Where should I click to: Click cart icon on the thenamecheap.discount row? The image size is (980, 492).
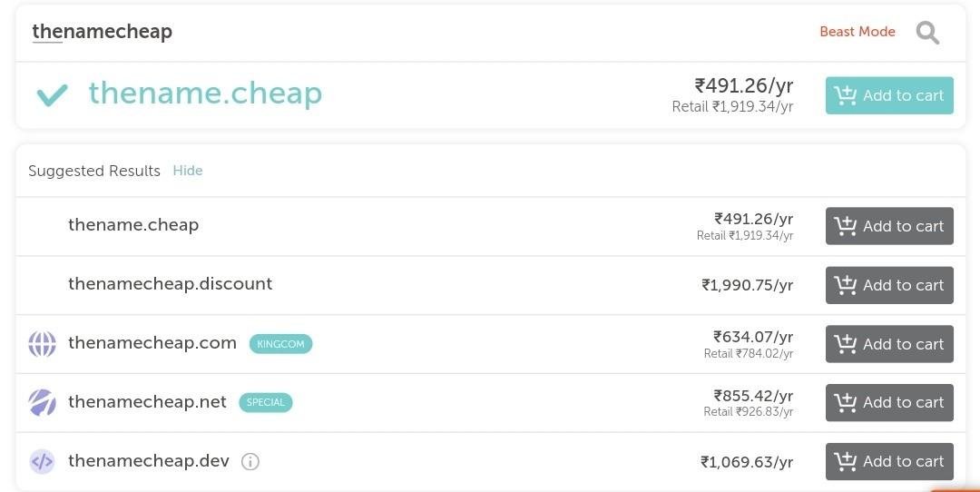[x=845, y=285]
